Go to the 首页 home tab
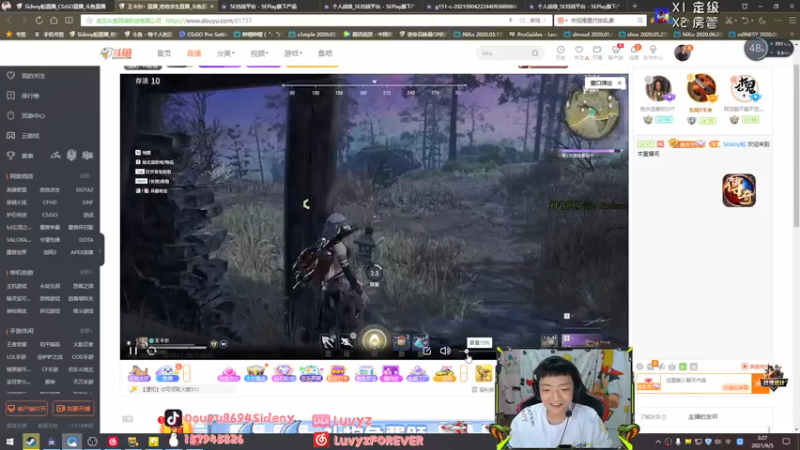 [x=164, y=53]
